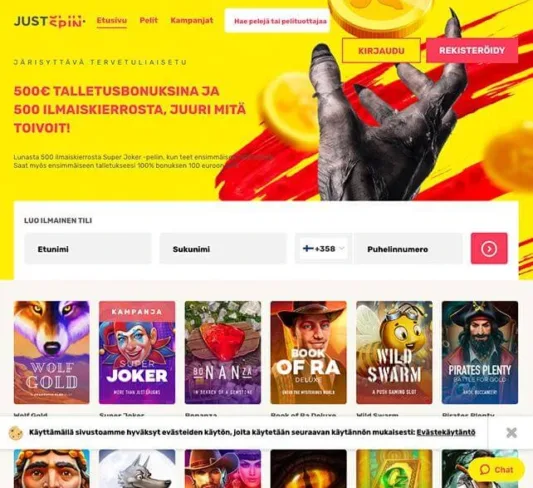Focus the game search field
533x488 pixels.
tap(277, 21)
